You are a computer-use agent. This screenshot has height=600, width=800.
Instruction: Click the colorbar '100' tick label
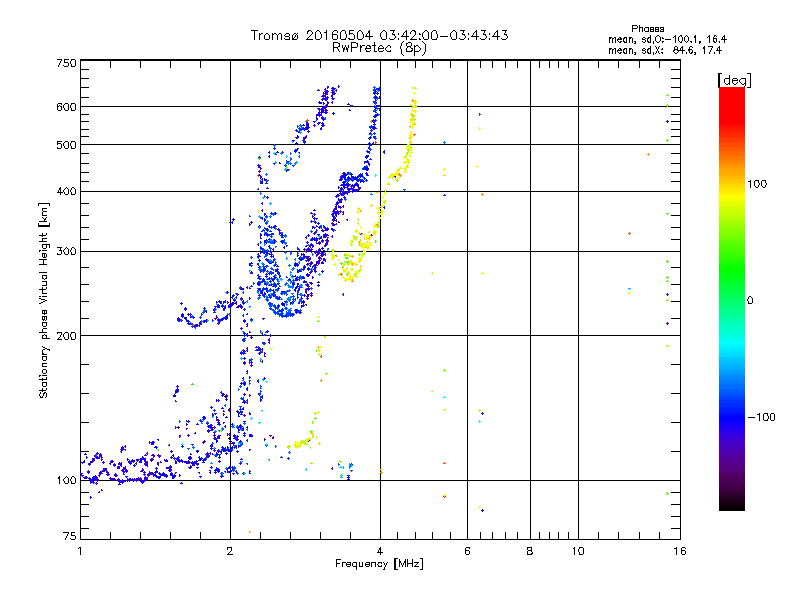pos(757,184)
